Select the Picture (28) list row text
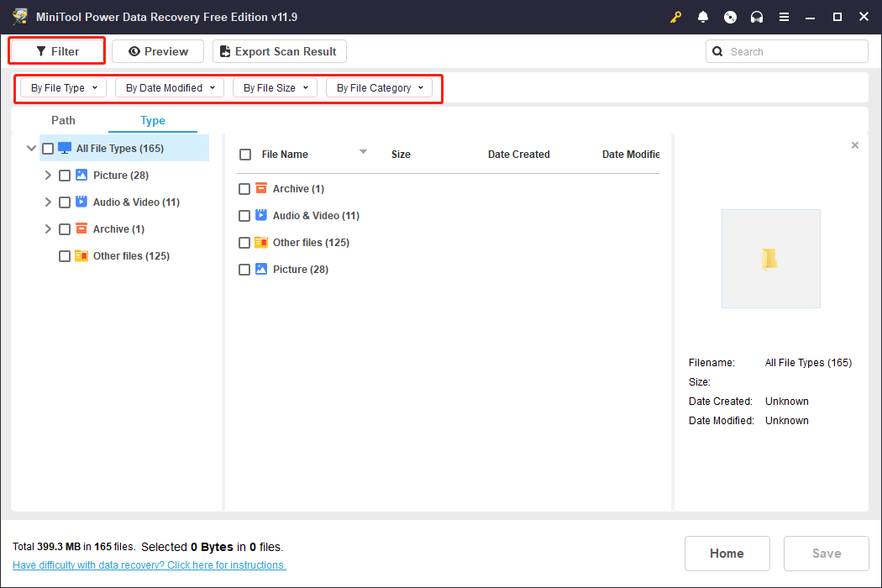 tap(301, 270)
